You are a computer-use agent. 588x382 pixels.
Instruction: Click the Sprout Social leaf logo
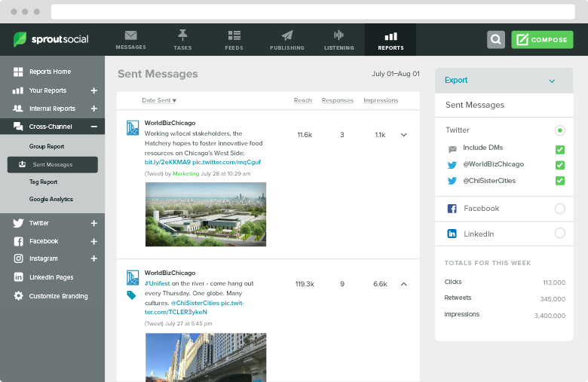point(20,39)
